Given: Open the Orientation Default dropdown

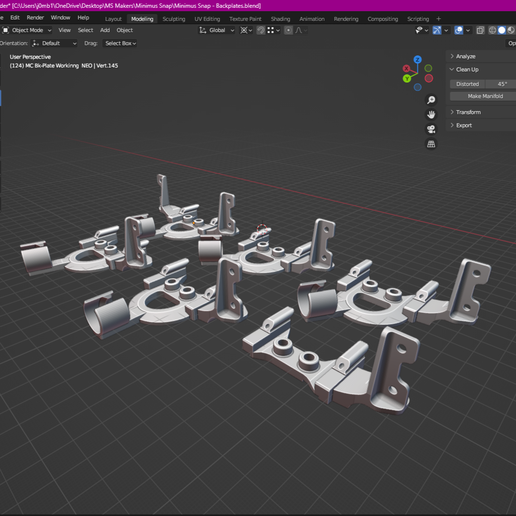Looking at the screenshot, I should [x=54, y=43].
